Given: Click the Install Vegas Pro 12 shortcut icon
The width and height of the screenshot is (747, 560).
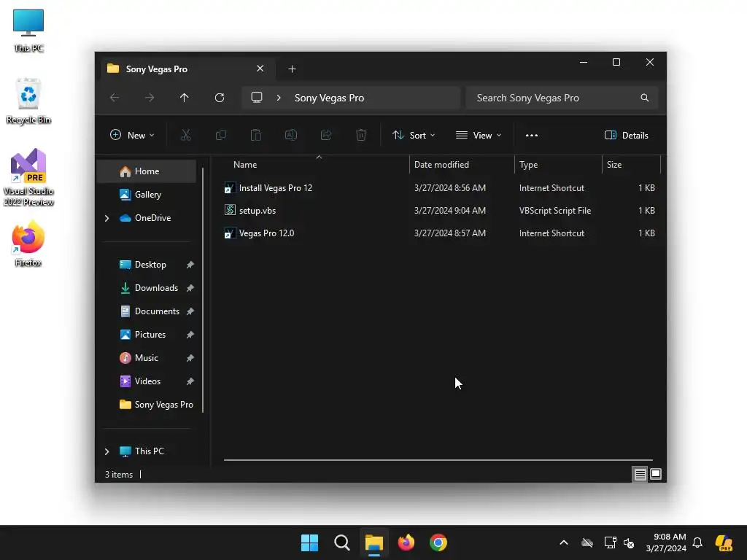Looking at the screenshot, I should tap(230, 187).
